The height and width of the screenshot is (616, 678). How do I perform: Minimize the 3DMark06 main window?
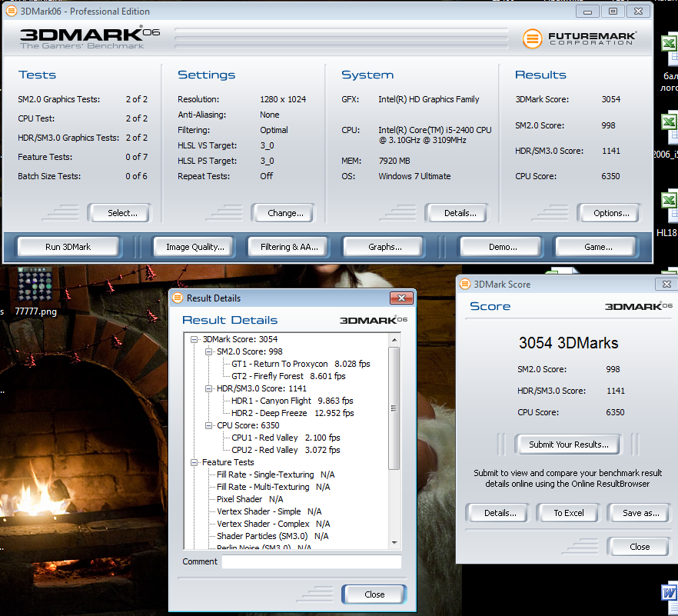pos(587,12)
